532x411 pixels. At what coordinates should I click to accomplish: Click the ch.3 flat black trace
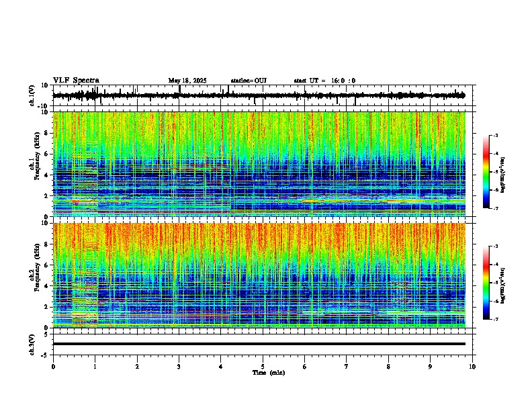pyautogui.click(x=259, y=344)
